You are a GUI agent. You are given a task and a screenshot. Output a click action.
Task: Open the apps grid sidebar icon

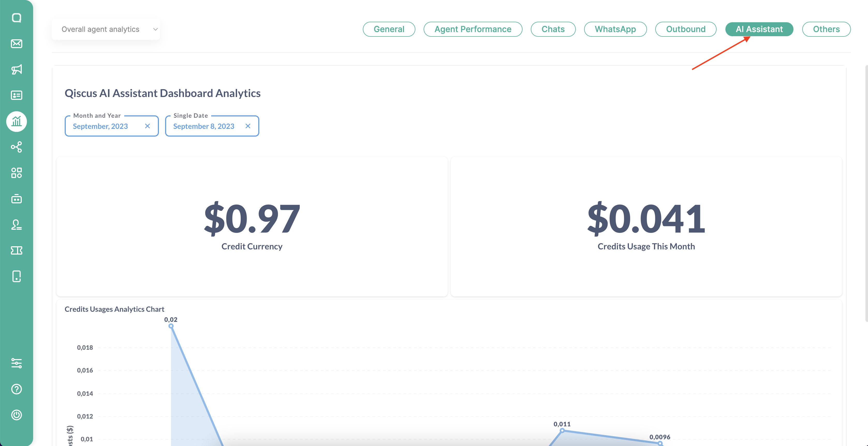coord(17,173)
